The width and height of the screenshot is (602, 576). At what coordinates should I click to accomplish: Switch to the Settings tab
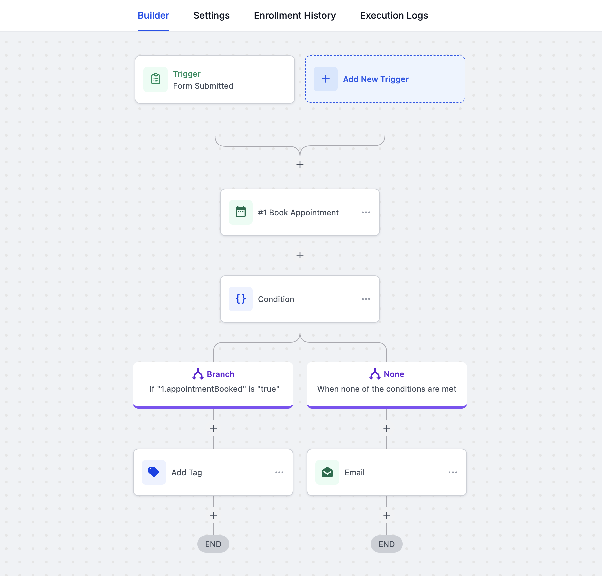(x=211, y=16)
